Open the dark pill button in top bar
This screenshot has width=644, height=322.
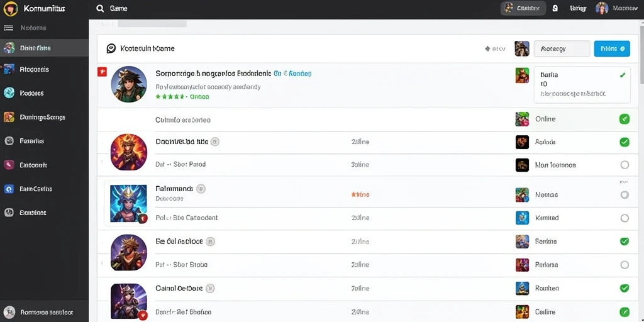pos(523,8)
